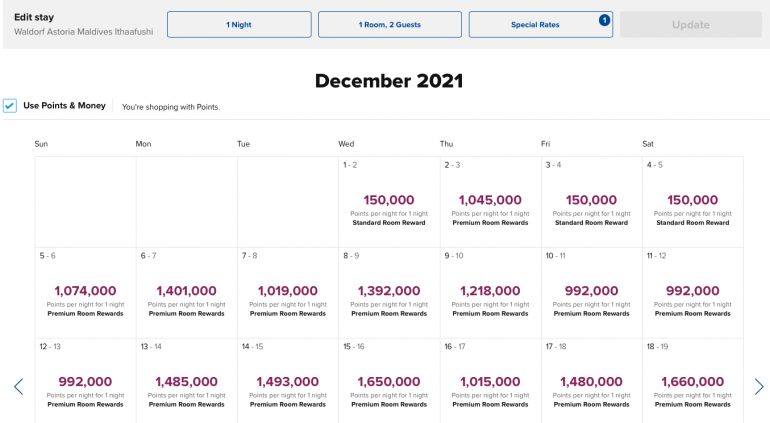This screenshot has height=423, width=770.
Task: Uncheck Use Points & Money checkbox
Action: click(10, 105)
